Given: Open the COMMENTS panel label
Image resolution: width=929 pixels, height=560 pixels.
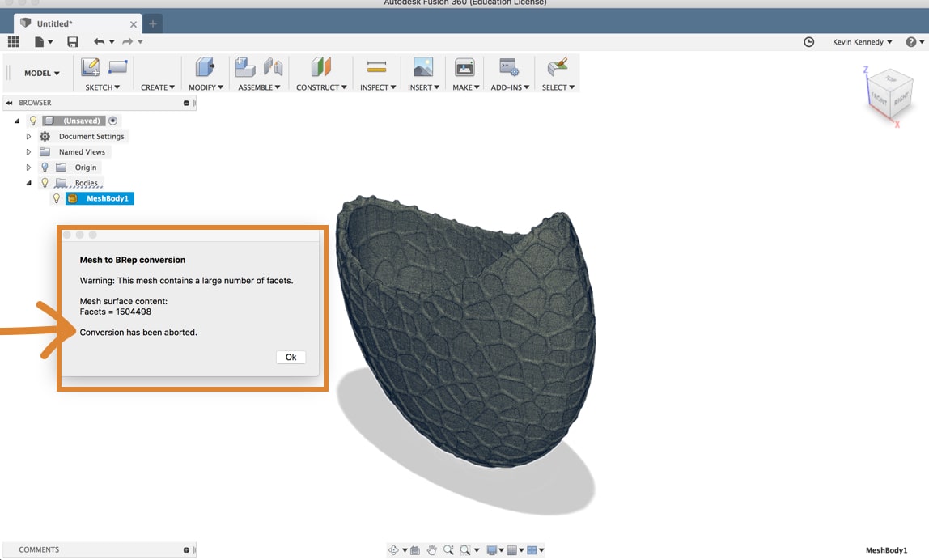Looking at the screenshot, I should click(39, 550).
